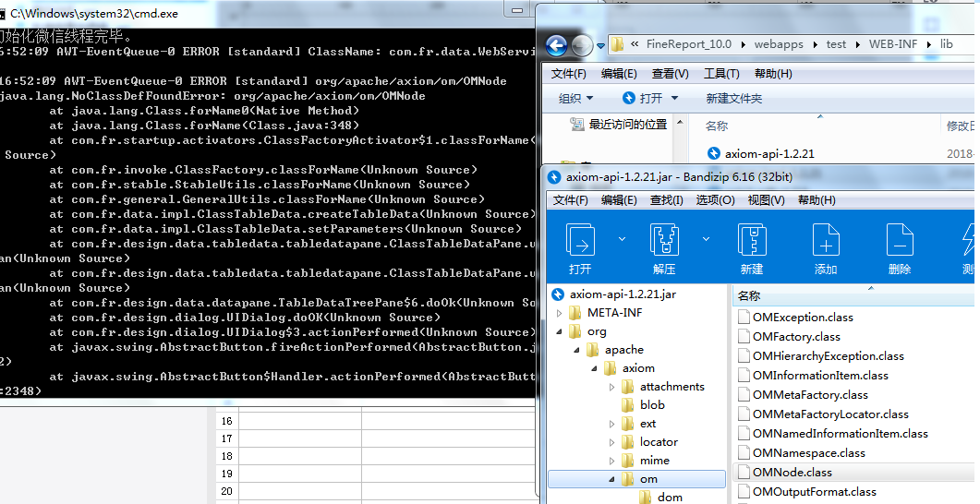Expand the mime folder in the tree
Viewport: 980px width, 504px height.
(611, 461)
